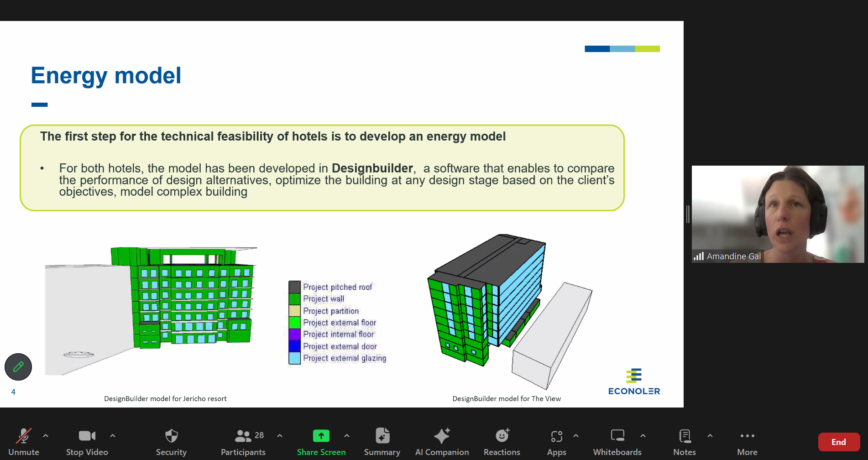
Task: Open the Participants panel icon
Action: tap(243, 436)
